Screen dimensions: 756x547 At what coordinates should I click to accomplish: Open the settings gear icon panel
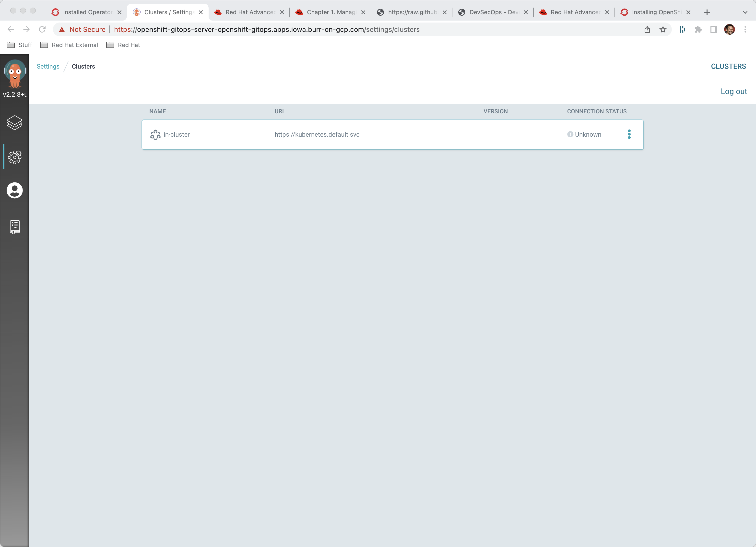pyautogui.click(x=15, y=157)
